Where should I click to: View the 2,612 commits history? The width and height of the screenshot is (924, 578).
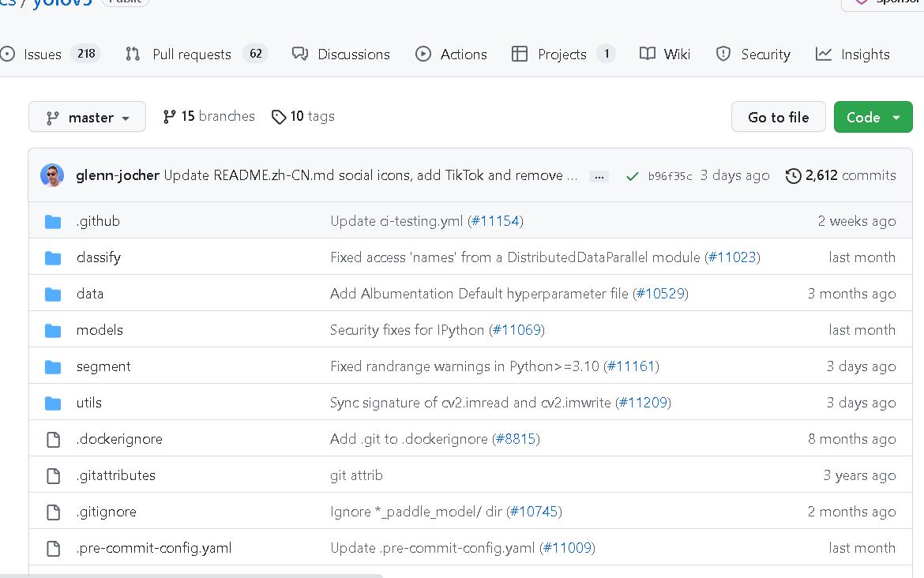point(841,175)
